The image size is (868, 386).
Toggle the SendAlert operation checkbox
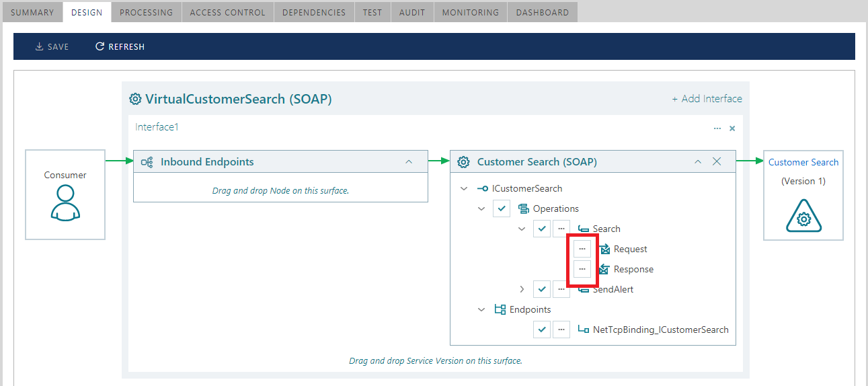tap(542, 289)
